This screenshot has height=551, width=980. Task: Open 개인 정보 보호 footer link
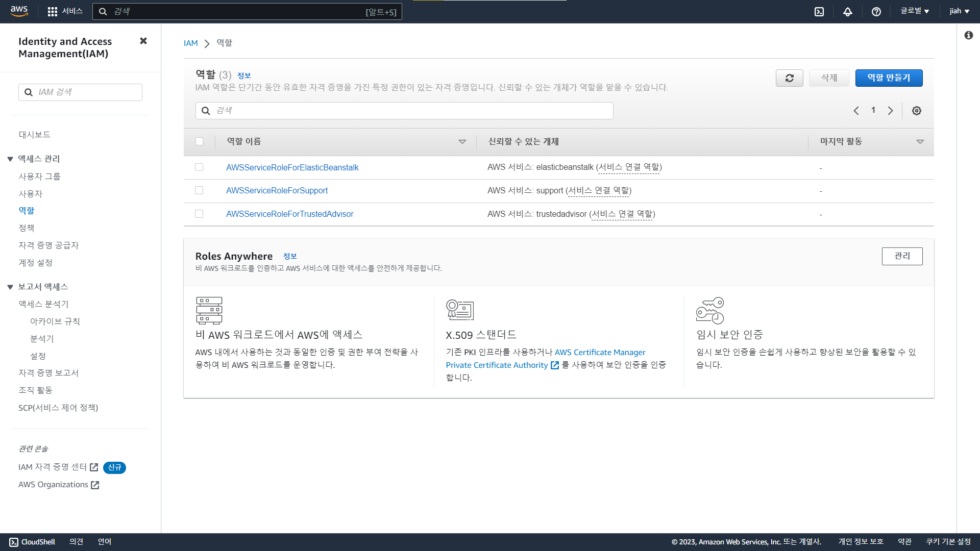861,542
